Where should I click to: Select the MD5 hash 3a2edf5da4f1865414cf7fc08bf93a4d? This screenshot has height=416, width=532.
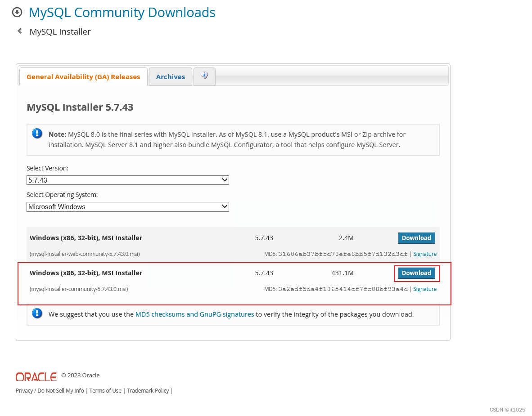click(x=343, y=289)
